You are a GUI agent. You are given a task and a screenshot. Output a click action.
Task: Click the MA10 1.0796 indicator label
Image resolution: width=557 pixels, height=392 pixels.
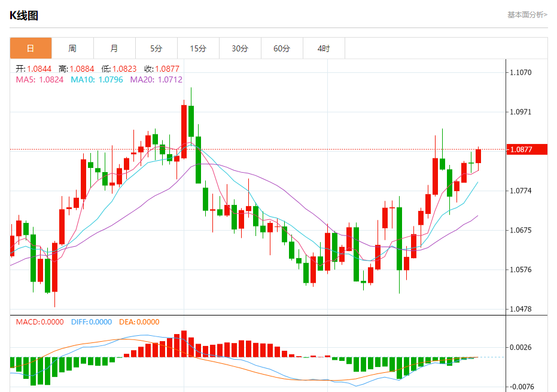(x=97, y=79)
